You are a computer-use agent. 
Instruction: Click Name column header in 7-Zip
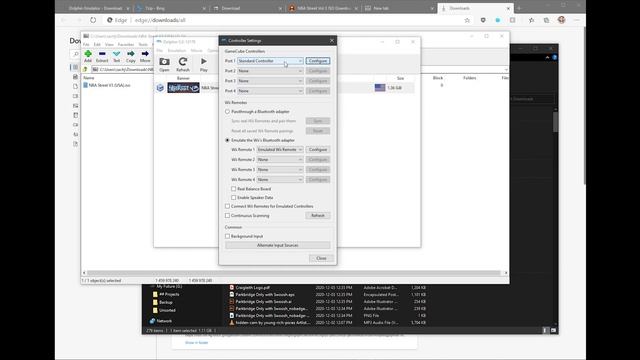pyautogui.click(x=89, y=78)
